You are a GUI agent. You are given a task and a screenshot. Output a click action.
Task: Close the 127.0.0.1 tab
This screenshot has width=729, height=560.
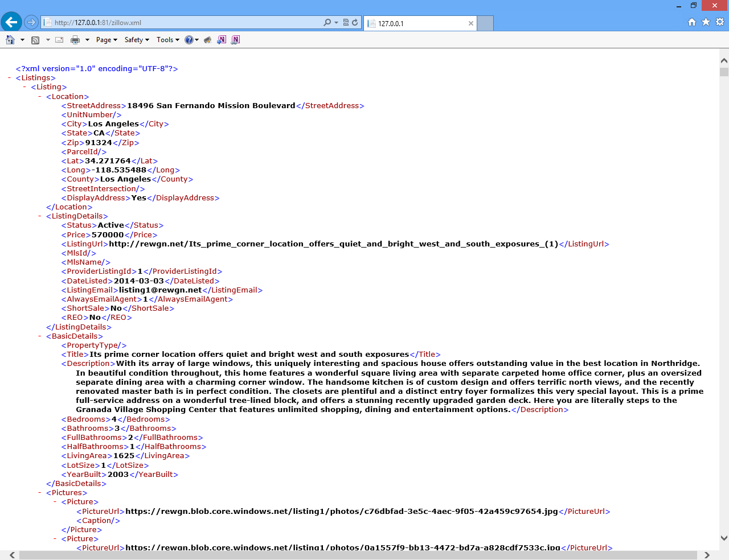pos(471,23)
